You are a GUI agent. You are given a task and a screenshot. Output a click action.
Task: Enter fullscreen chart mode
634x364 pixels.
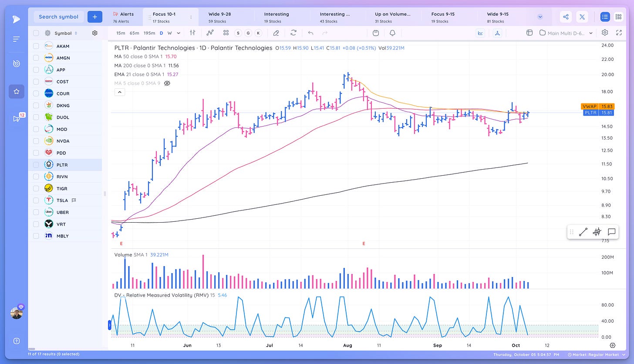(x=619, y=33)
